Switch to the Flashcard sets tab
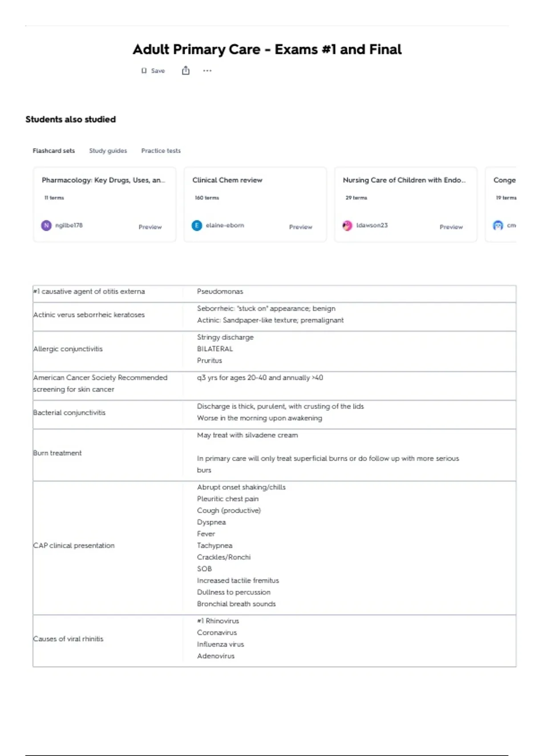 tap(54, 151)
